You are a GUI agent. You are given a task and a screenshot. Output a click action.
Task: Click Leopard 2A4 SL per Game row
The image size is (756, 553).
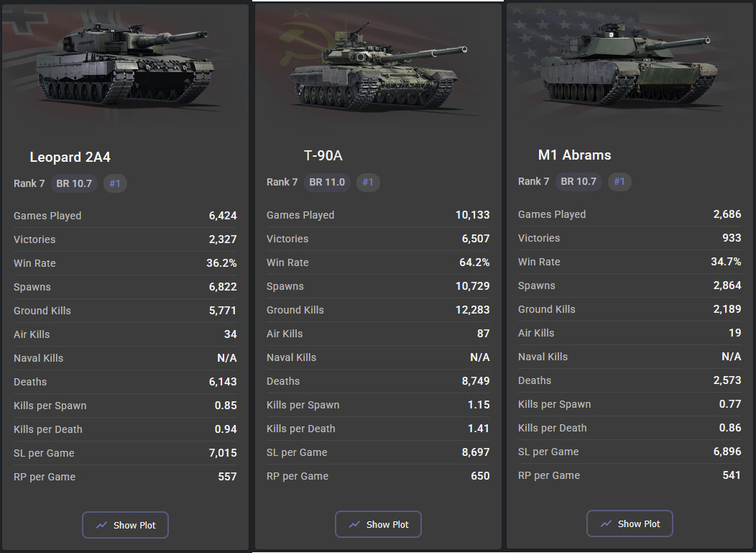[125, 453]
